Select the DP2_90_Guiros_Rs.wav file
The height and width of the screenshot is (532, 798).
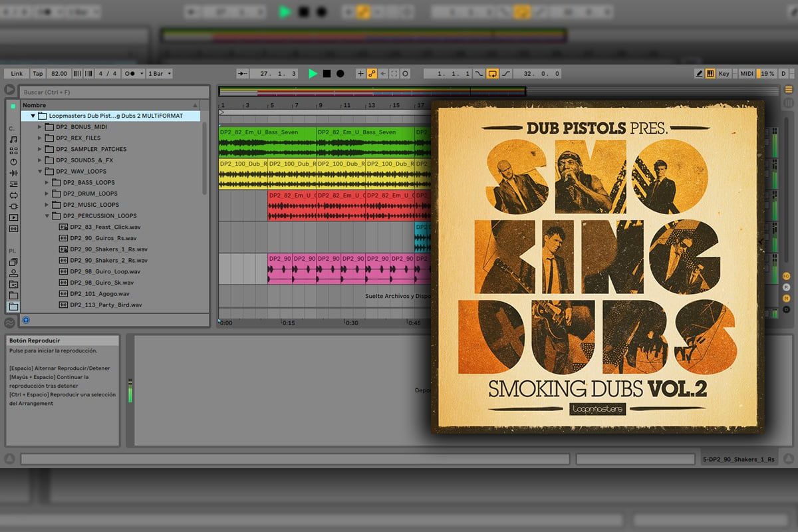103,238
